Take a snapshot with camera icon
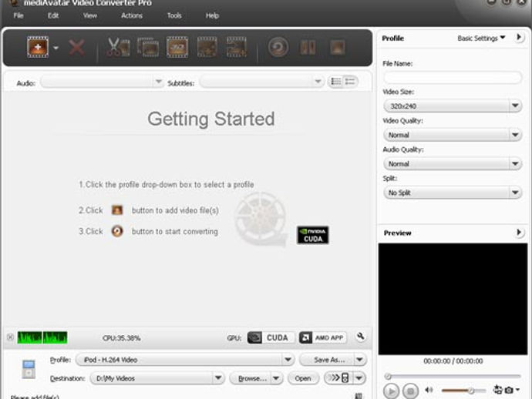The height and width of the screenshot is (399, 532). tap(509, 391)
